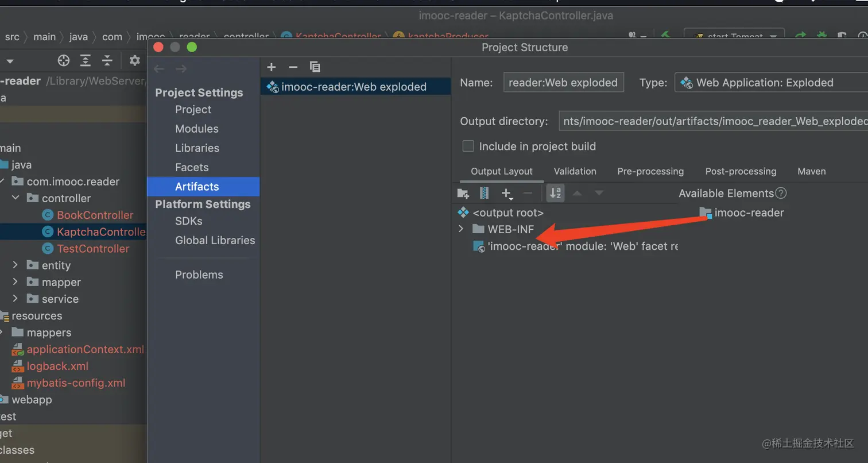This screenshot has height=463, width=868.
Task: Select the imooc-reader available element
Action: (x=749, y=213)
